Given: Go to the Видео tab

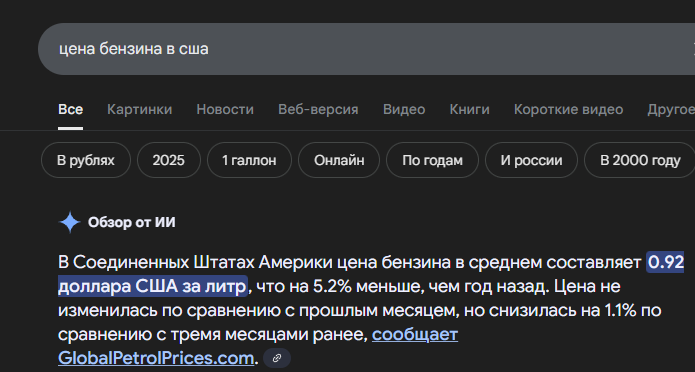Looking at the screenshot, I should [x=404, y=110].
